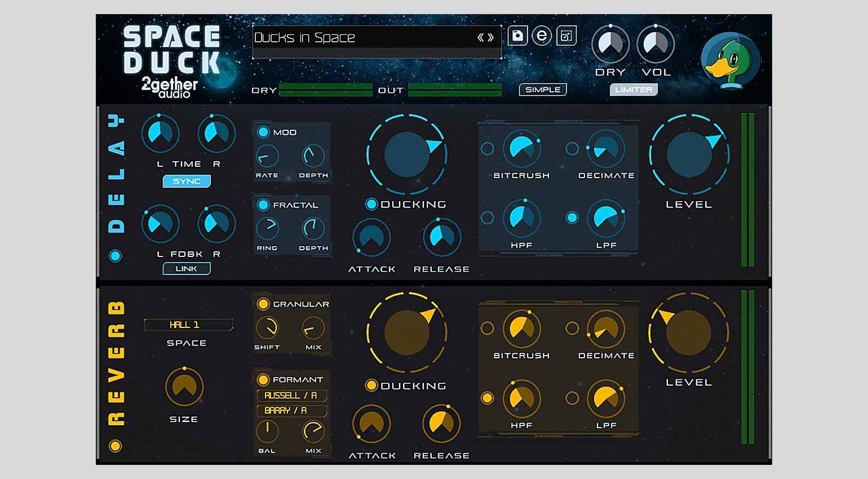Click the edit-settings icon beside the 'e'
This screenshot has height=479, width=868.
coord(566,36)
